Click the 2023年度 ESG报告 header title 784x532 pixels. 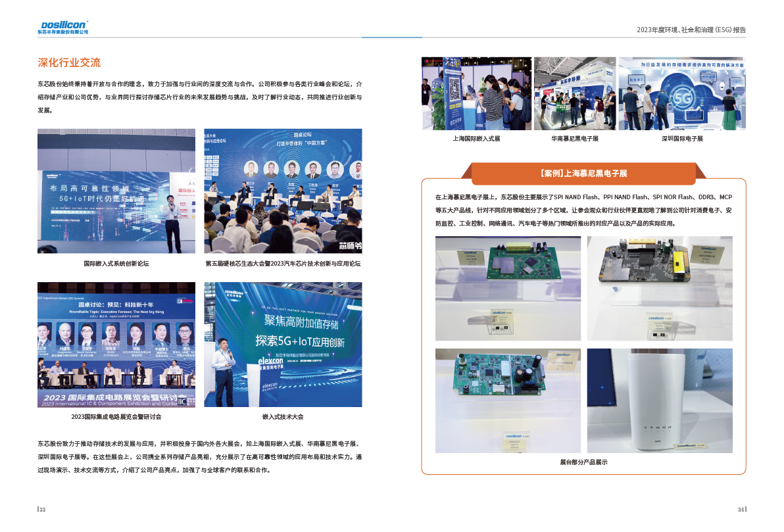point(691,30)
